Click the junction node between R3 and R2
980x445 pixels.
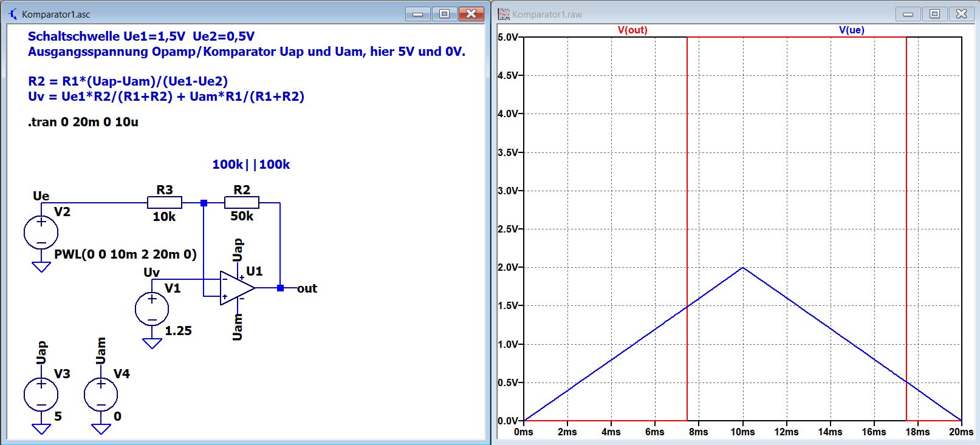coord(204,203)
